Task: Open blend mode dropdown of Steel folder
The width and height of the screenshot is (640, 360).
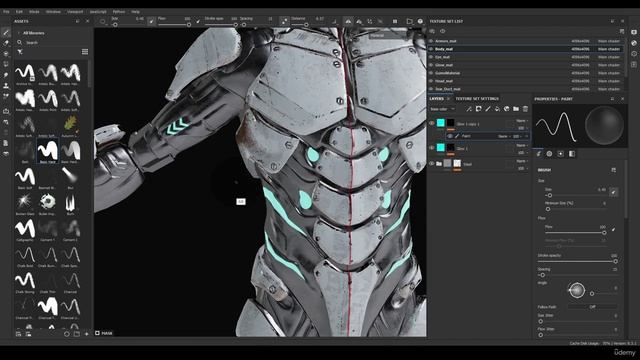Action: click(x=522, y=161)
